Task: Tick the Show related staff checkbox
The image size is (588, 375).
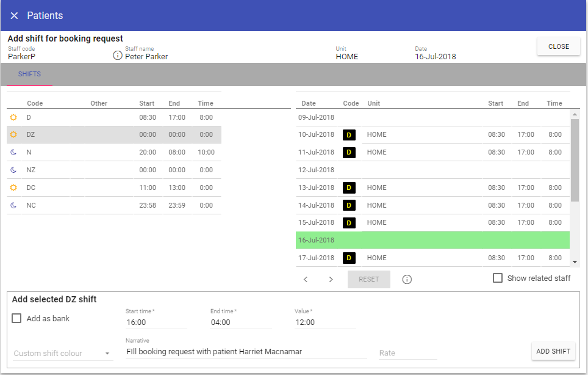Action: click(x=498, y=278)
